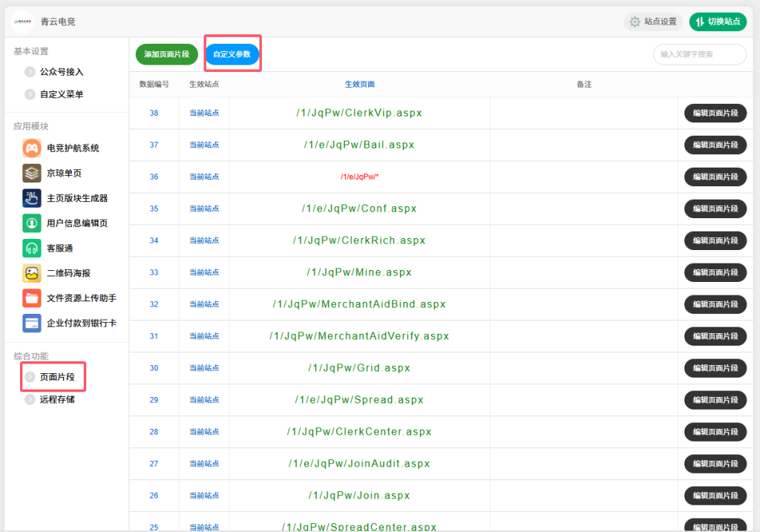
Task: Click the /1/JqPw/Join.aspx page link
Action: pyautogui.click(x=359, y=496)
